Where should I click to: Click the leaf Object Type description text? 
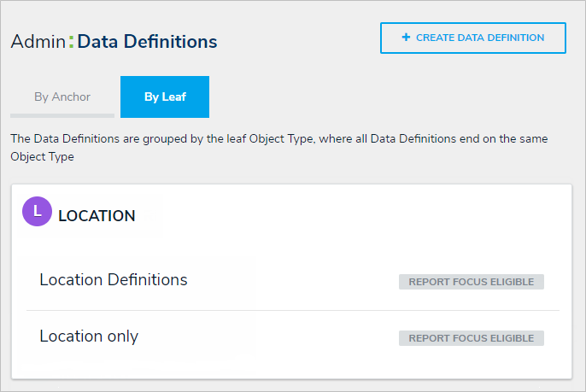[x=278, y=147]
